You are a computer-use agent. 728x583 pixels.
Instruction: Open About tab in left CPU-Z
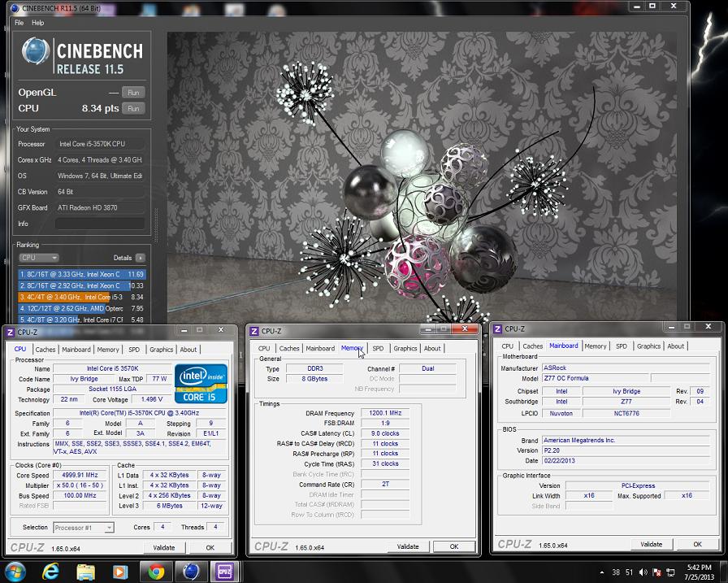click(x=188, y=350)
